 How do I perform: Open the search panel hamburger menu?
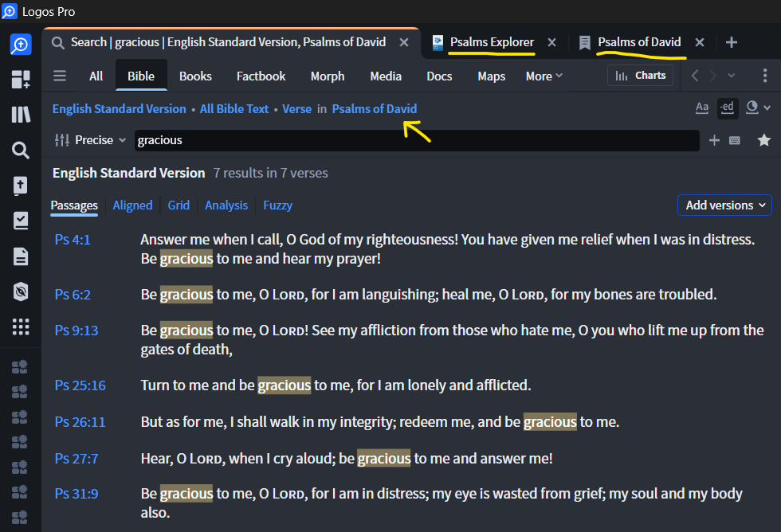click(60, 76)
